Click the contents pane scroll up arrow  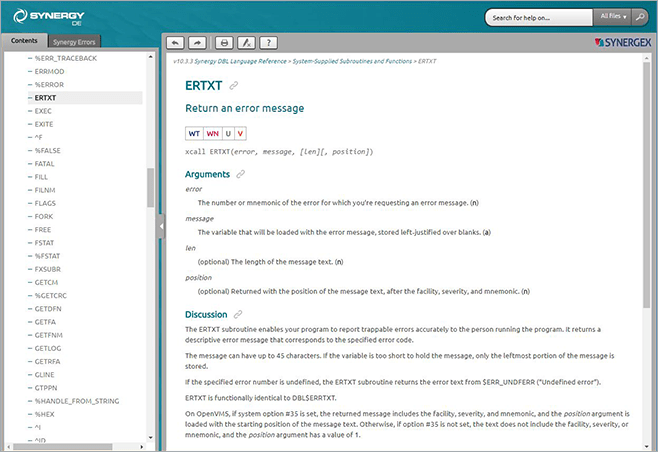tap(151, 56)
